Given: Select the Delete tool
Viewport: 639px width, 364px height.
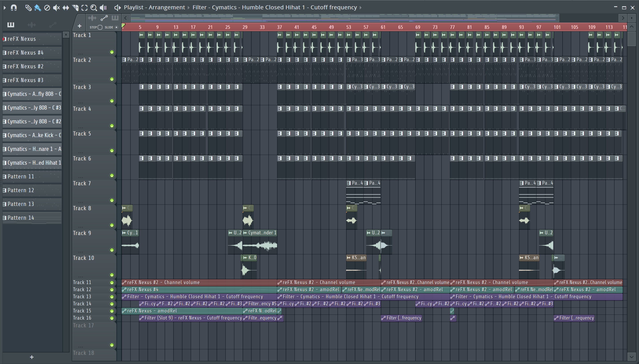Looking at the screenshot, I should click(x=47, y=8).
